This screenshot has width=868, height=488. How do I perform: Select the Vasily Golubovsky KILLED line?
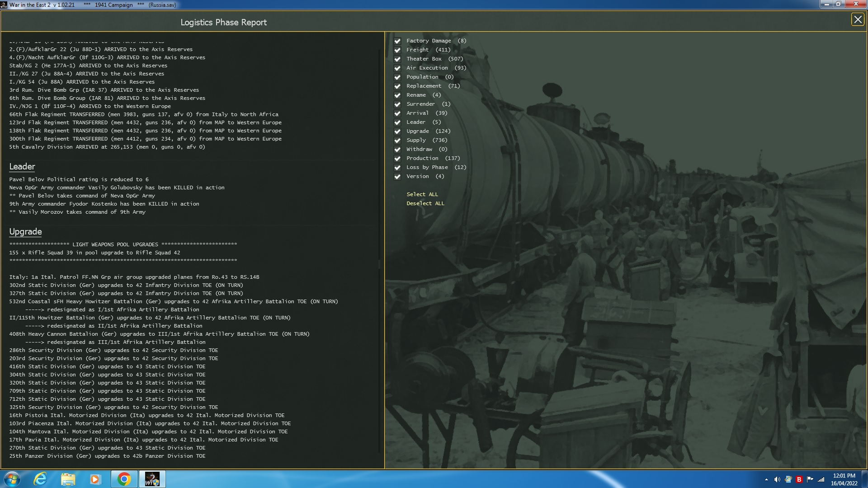(117, 188)
